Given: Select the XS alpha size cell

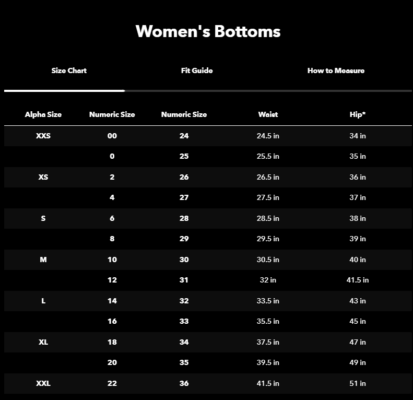Looking at the screenshot, I should click(43, 177).
